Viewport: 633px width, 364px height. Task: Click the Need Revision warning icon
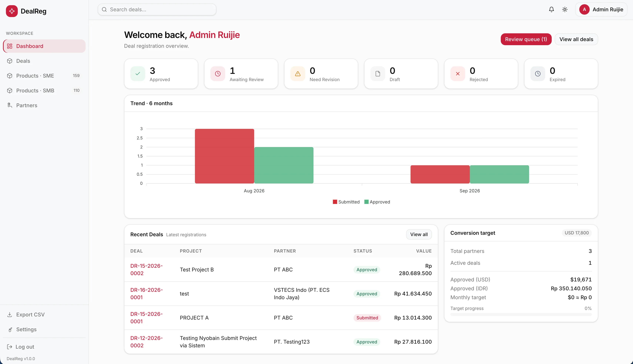(x=297, y=74)
